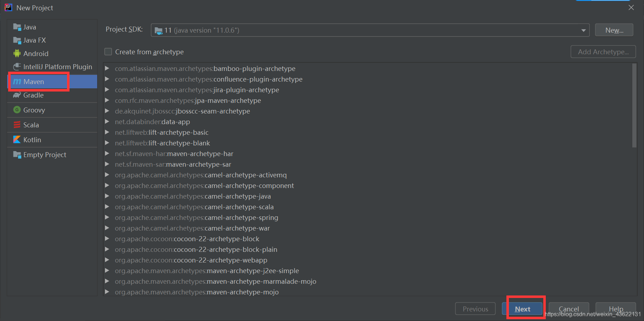Expand lift-archetype-basic entry
Screen dimensions: 644x321
[x=107, y=132]
